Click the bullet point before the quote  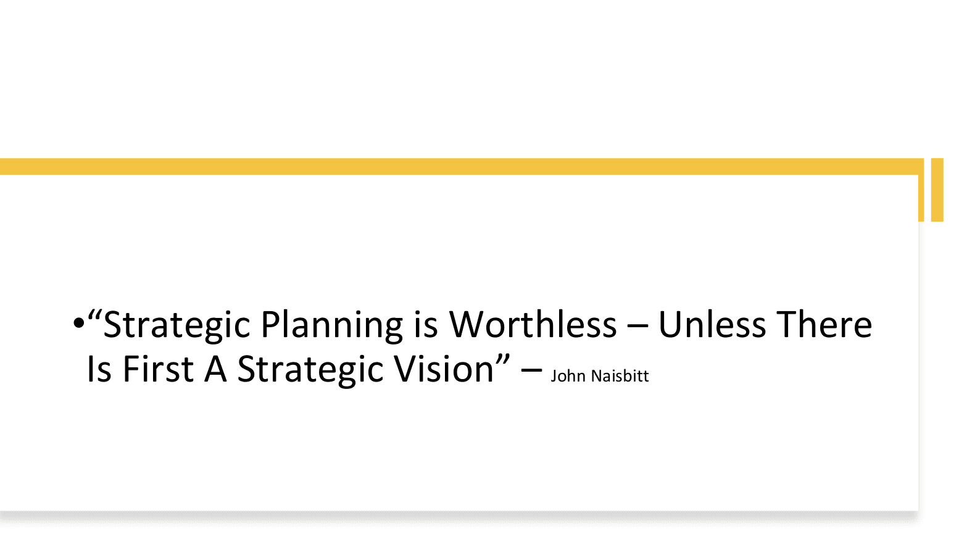pyautogui.click(x=78, y=323)
